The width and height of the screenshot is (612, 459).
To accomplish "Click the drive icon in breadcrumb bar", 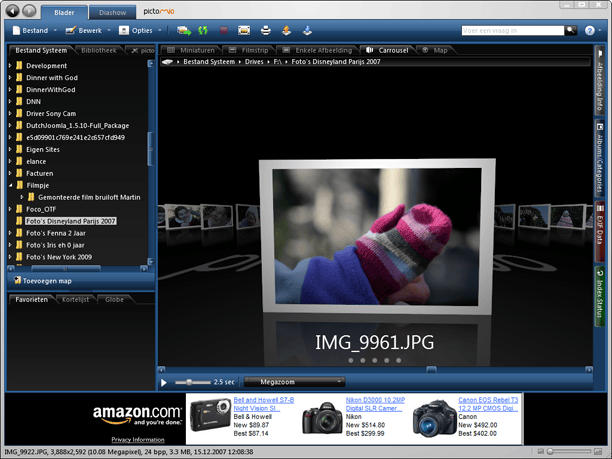I will [167, 62].
